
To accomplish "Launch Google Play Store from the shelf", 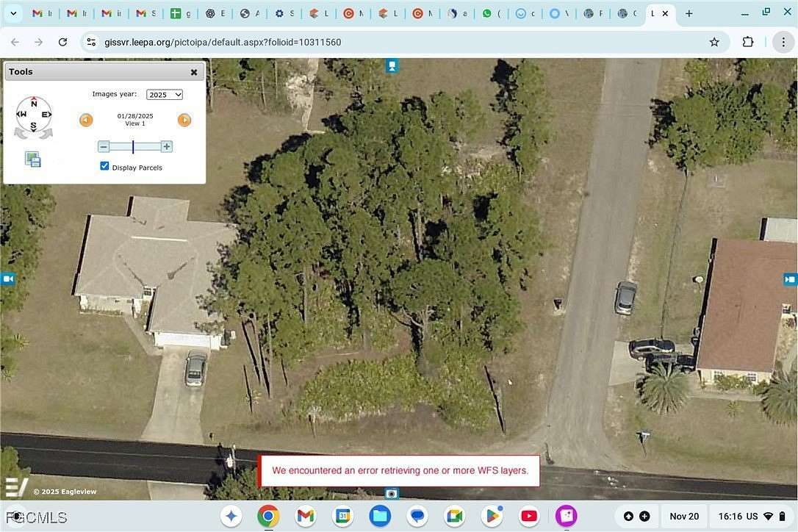I will (491, 516).
